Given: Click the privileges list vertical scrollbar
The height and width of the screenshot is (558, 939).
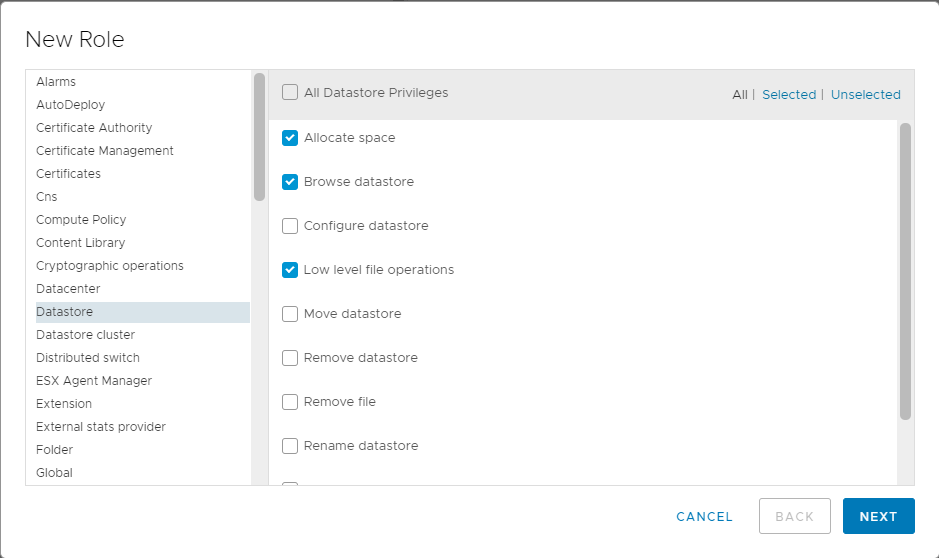Looking at the screenshot, I should tap(905, 270).
